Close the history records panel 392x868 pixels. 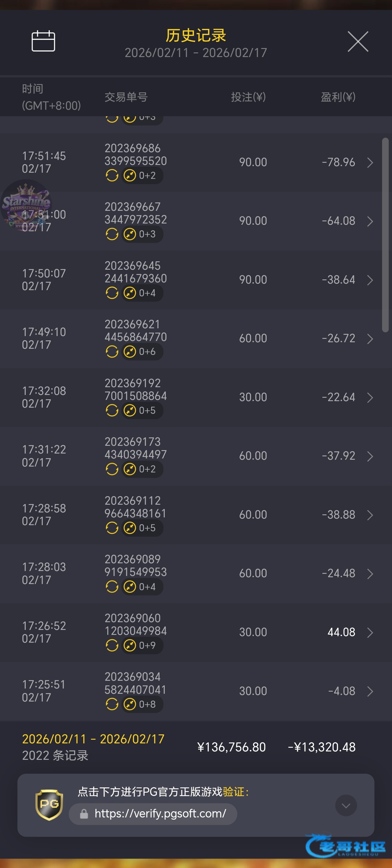click(x=358, y=42)
